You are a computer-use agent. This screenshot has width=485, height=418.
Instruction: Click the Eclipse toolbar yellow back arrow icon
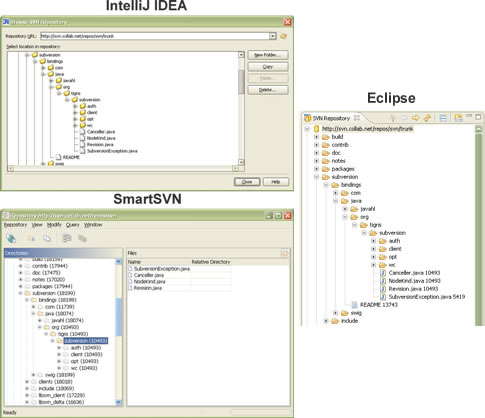click(415, 118)
